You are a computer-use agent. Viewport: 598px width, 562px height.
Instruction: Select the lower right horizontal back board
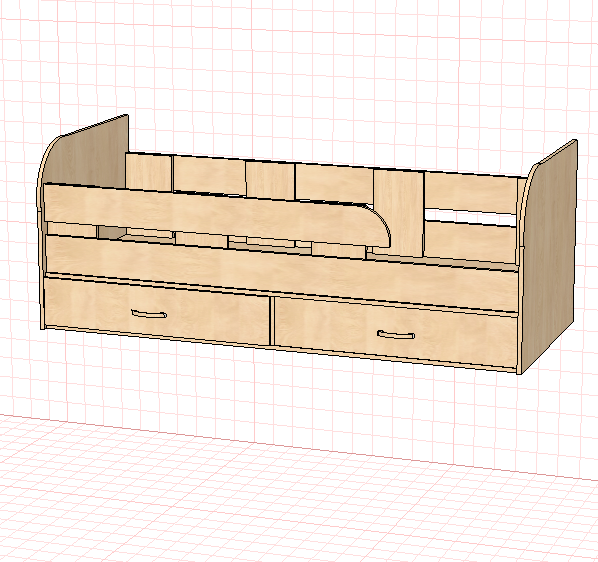pyautogui.click(x=470, y=242)
